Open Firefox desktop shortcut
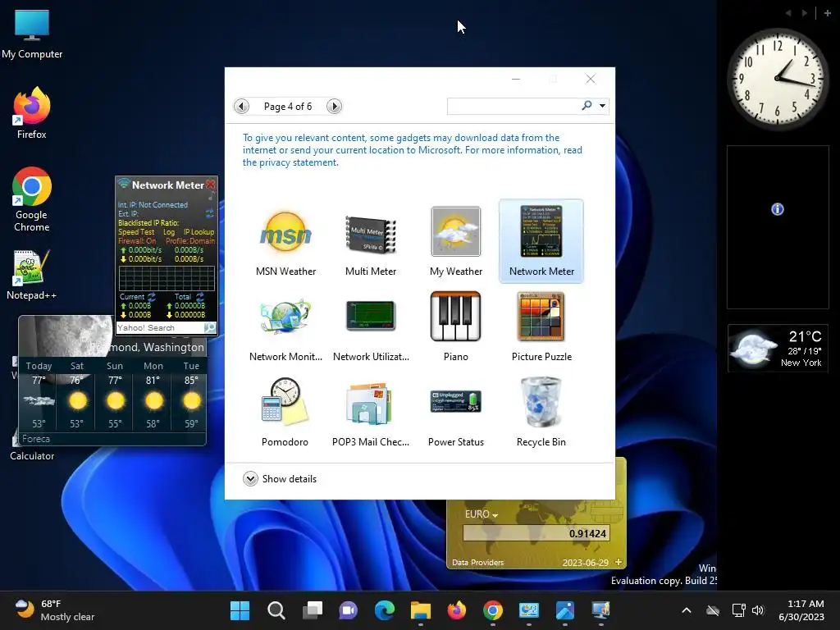 point(32,113)
